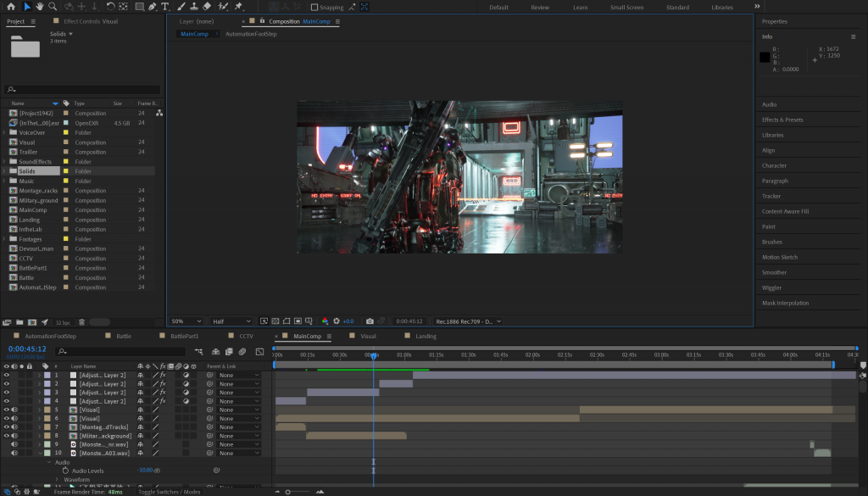
Task: Enable the Snapping checkbox
Action: click(314, 8)
